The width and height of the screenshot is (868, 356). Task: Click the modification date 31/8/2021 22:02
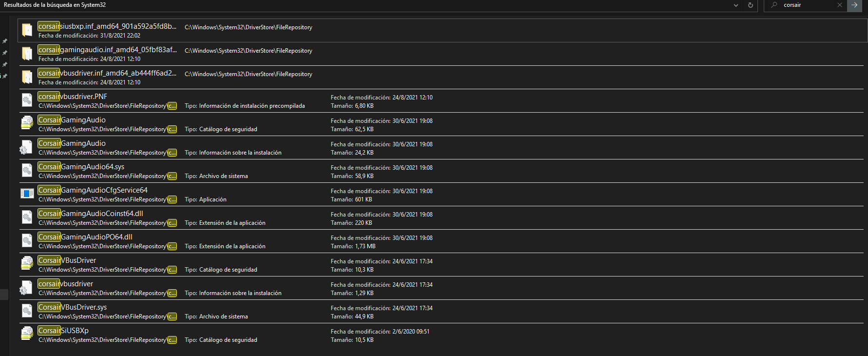pyautogui.click(x=120, y=36)
